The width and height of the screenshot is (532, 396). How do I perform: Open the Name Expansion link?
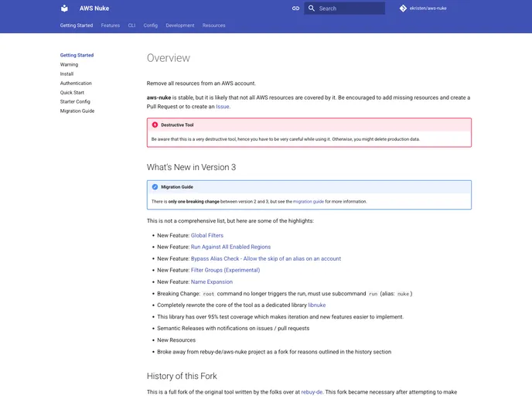[212, 282]
